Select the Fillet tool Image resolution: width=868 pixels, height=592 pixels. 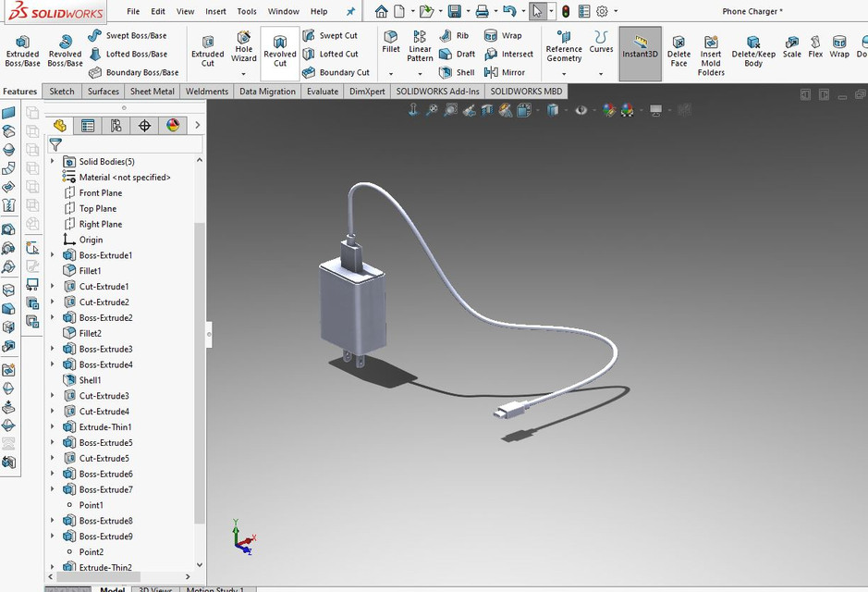point(390,44)
